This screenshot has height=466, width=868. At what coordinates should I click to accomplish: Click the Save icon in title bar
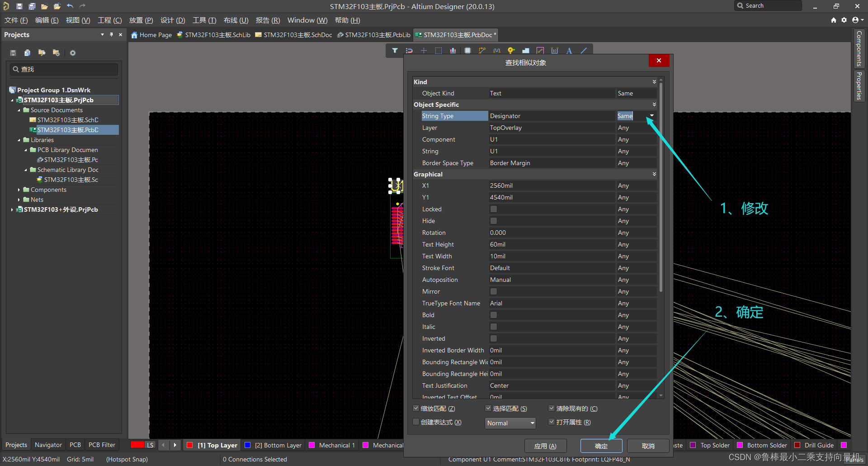tap(19, 6)
